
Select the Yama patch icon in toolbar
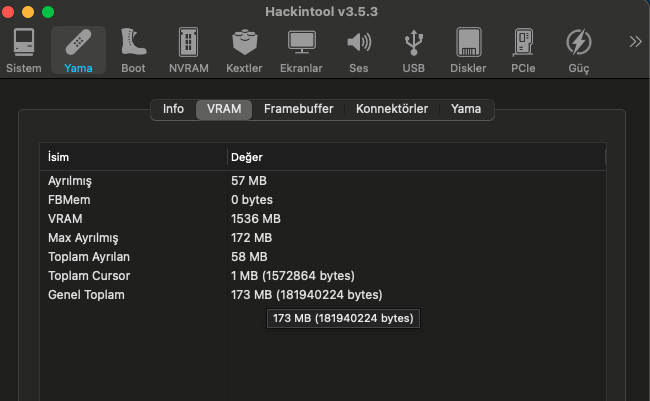[x=78, y=50]
